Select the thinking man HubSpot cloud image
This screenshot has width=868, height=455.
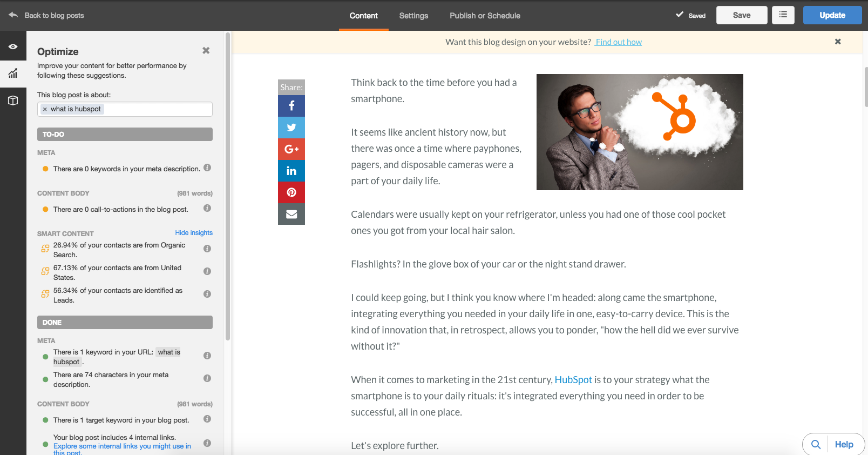click(x=640, y=132)
